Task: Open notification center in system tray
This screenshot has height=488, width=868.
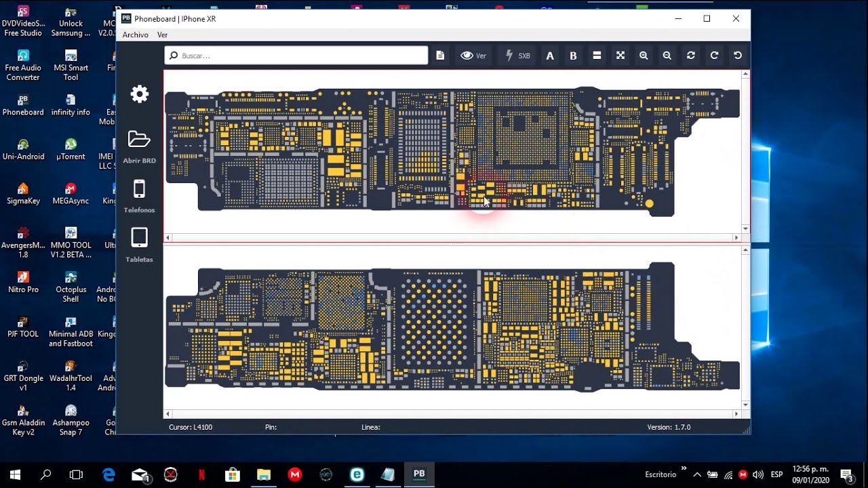Action: click(x=846, y=474)
